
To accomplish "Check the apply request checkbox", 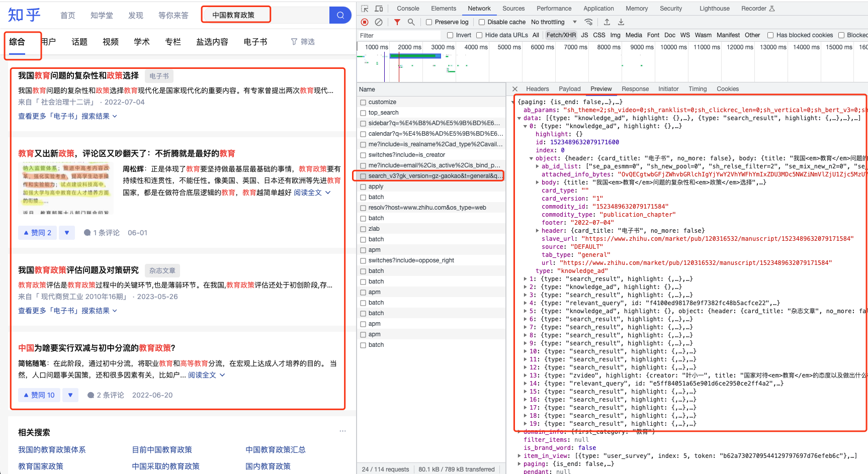I will pos(363,186).
